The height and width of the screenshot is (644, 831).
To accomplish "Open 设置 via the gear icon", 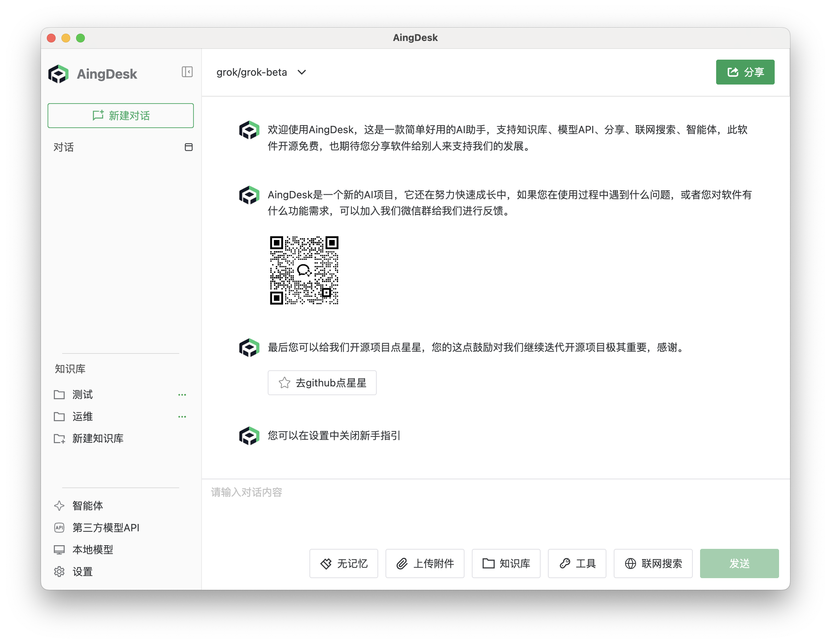I will [x=59, y=571].
